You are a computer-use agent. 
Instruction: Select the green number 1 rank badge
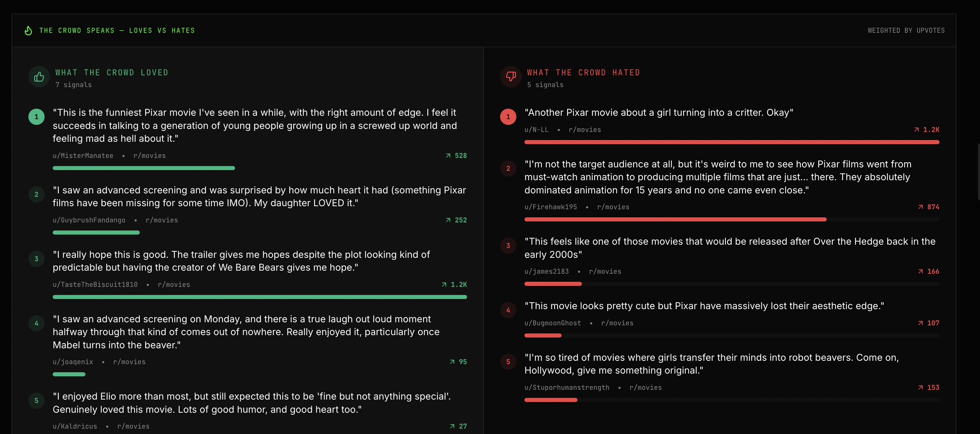[36, 117]
